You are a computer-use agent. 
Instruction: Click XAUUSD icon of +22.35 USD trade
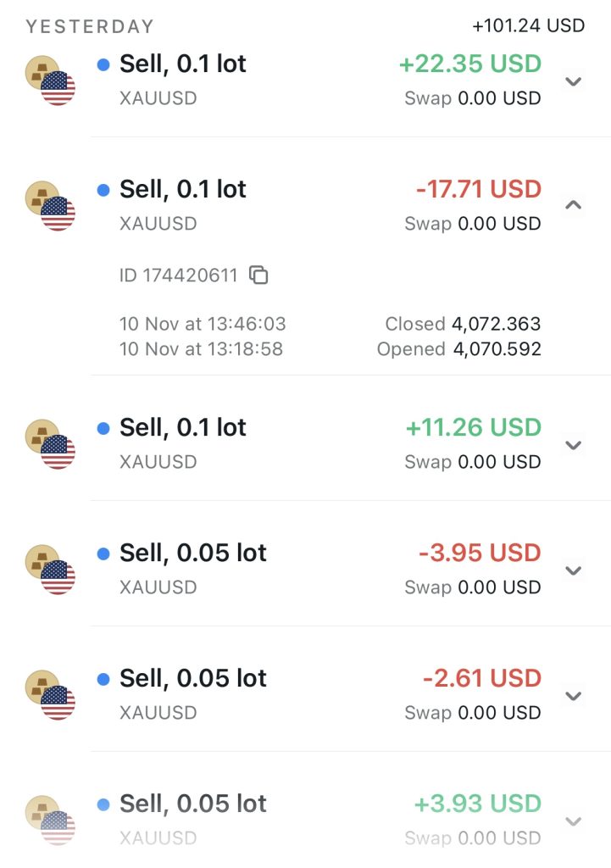(50, 81)
